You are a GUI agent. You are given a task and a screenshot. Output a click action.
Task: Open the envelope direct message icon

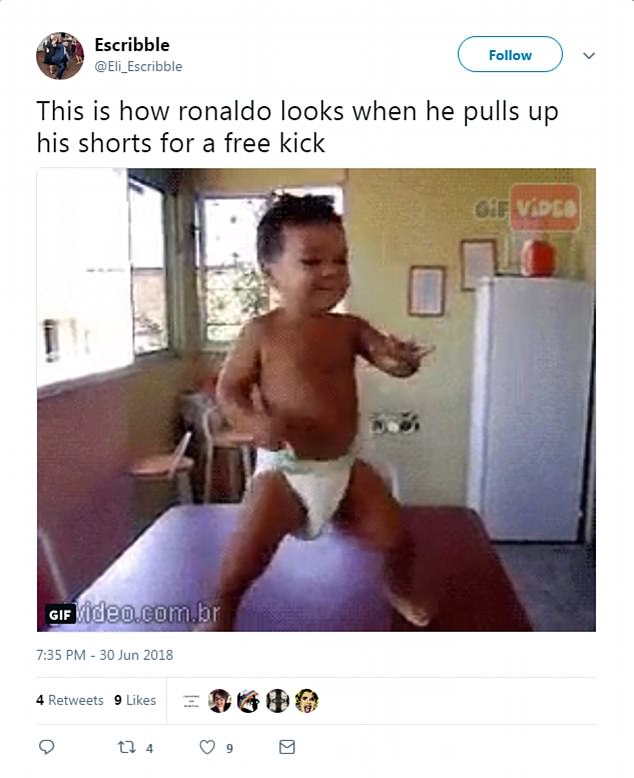287,747
